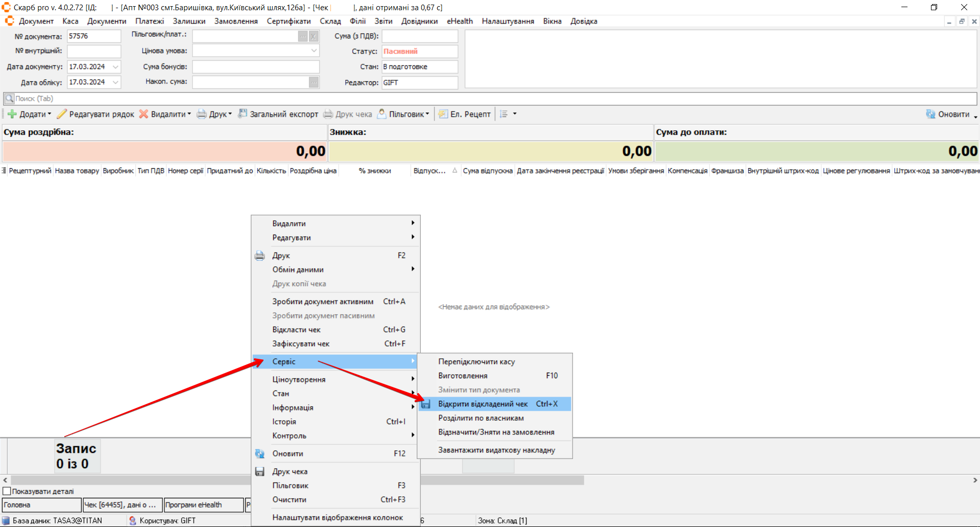Image resolution: width=980 pixels, height=527 pixels.
Task: Expand the Дата обліку date dropdown
Action: click(x=116, y=82)
